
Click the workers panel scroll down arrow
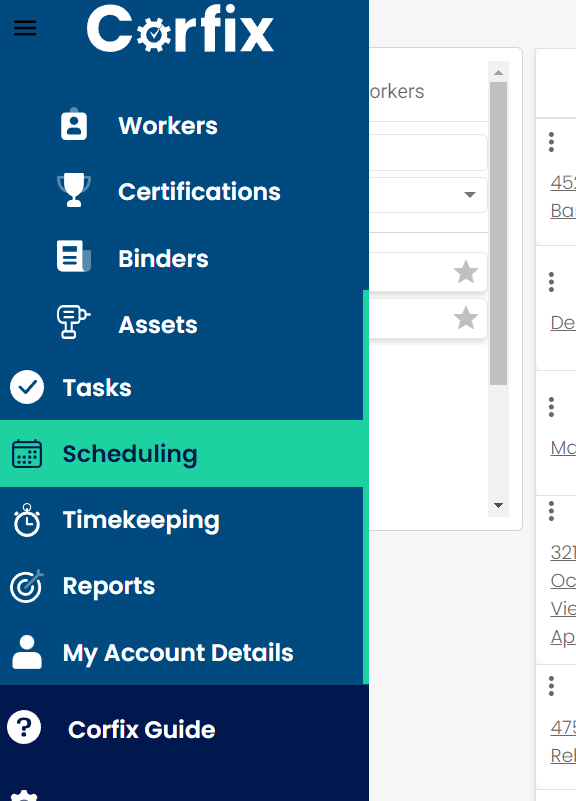coord(498,506)
